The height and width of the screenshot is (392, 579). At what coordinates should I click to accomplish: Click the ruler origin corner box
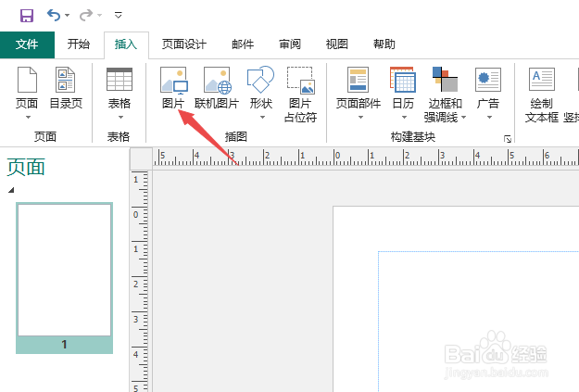coord(141,158)
